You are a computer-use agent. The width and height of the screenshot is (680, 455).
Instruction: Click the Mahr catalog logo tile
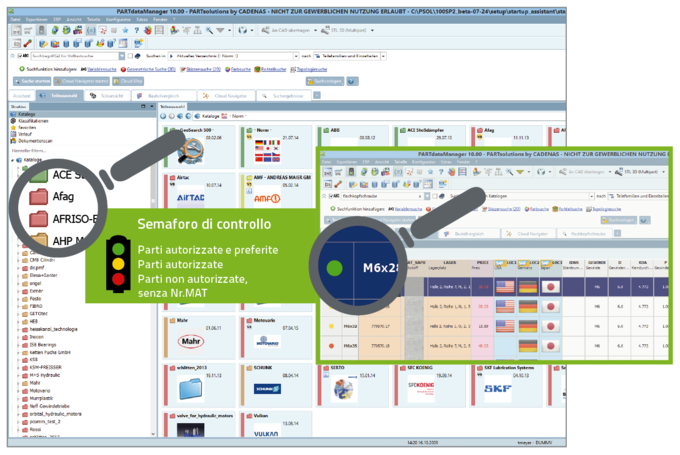click(x=189, y=342)
